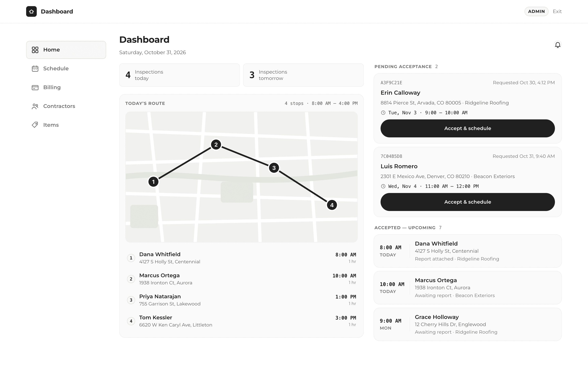Viewport: 588px width, 368px height.
Task: Accept & schedule Erin Calloway's request
Action: (x=468, y=128)
